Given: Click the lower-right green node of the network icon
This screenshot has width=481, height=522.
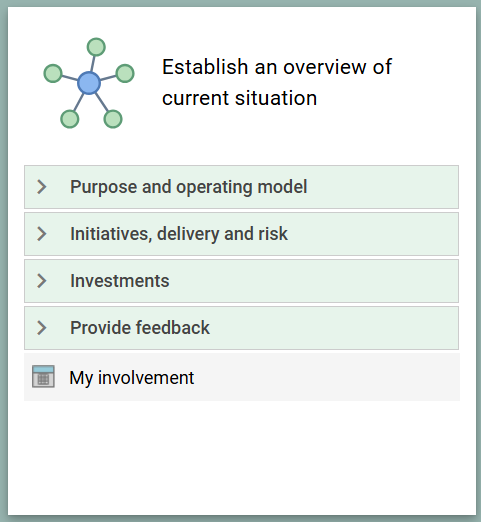Looking at the screenshot, I should pyautogui.click(x=113, y=119).
